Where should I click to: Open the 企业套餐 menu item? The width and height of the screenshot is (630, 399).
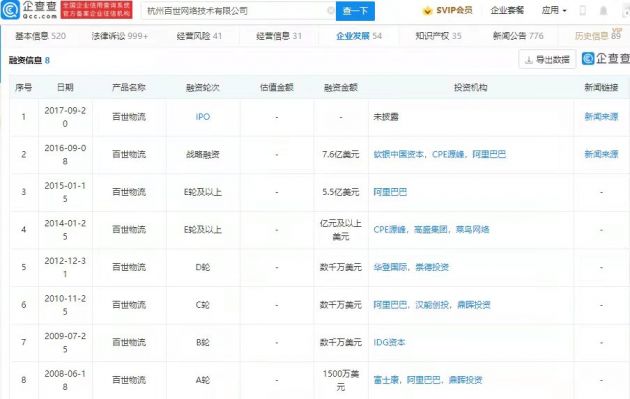click(x=507, y=10)
